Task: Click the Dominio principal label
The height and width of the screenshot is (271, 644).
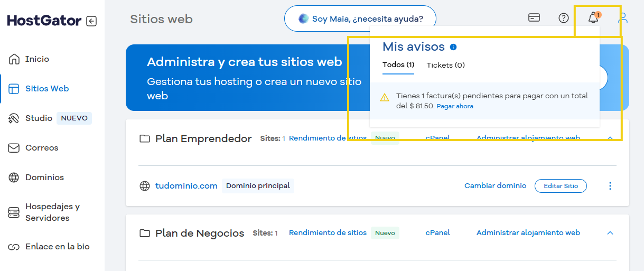Action: [x=258, y=186]
